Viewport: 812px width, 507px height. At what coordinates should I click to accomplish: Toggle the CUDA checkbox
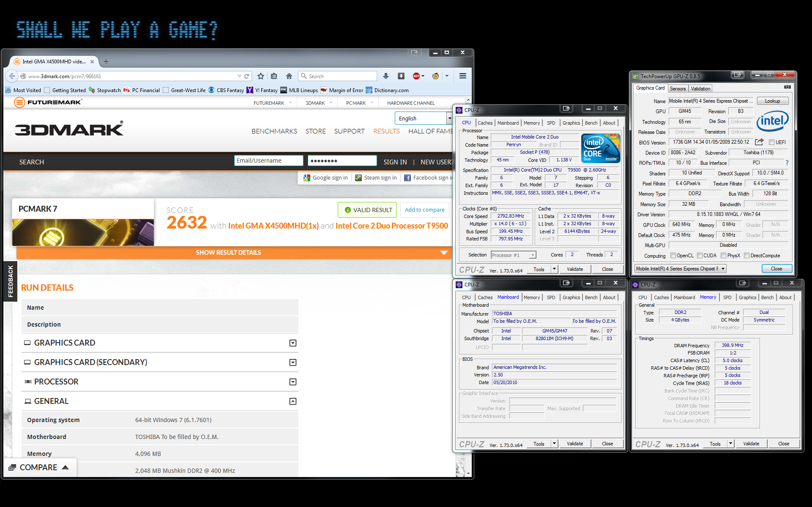point(700,256)
